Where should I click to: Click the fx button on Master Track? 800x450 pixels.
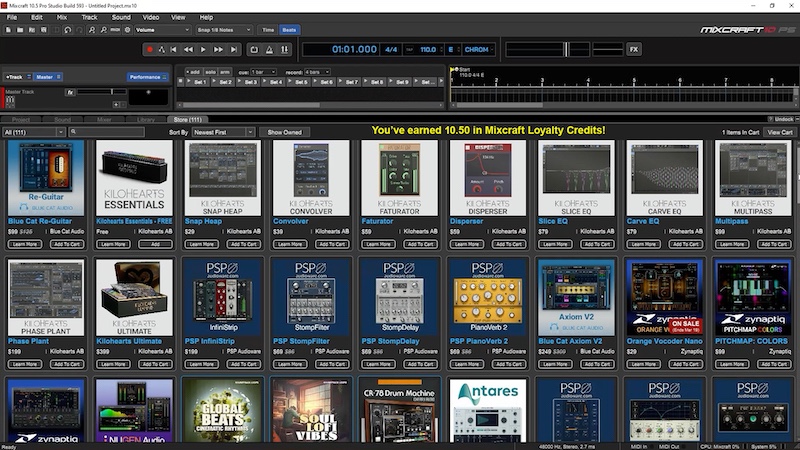pos(70,92)
